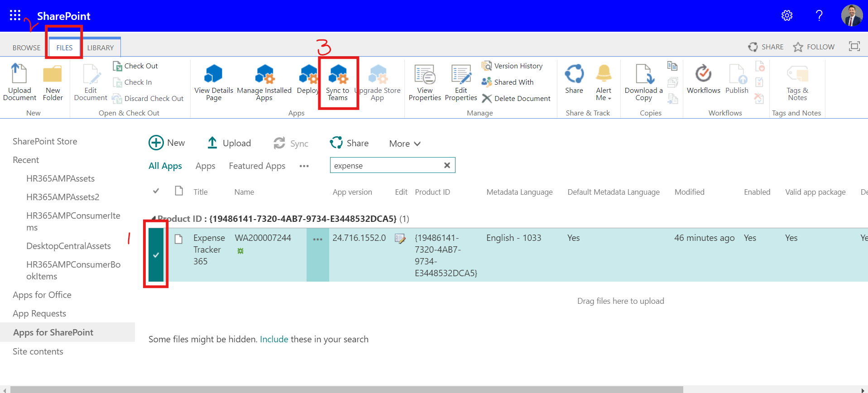Click the horizontal scrollbar
The height and width of the screenshot is (393, 868).
point(347,389)
